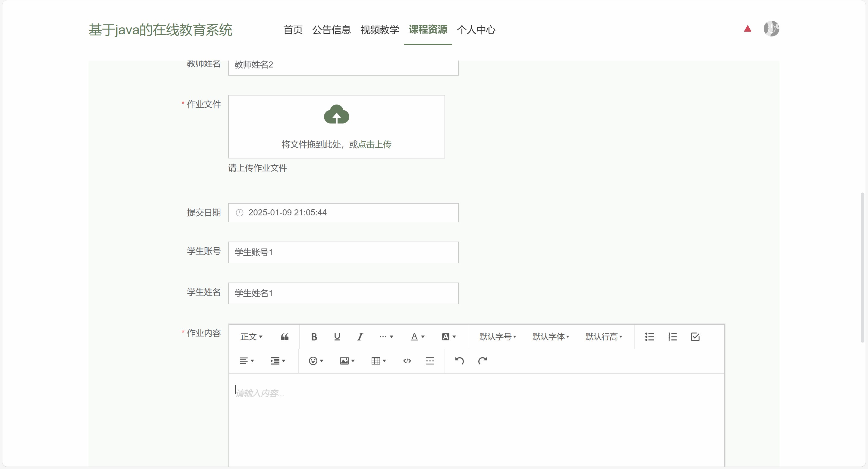Viewport: 868px width, 469px height.
Task: Insert a divider line icon
Action: click(429, 361)
